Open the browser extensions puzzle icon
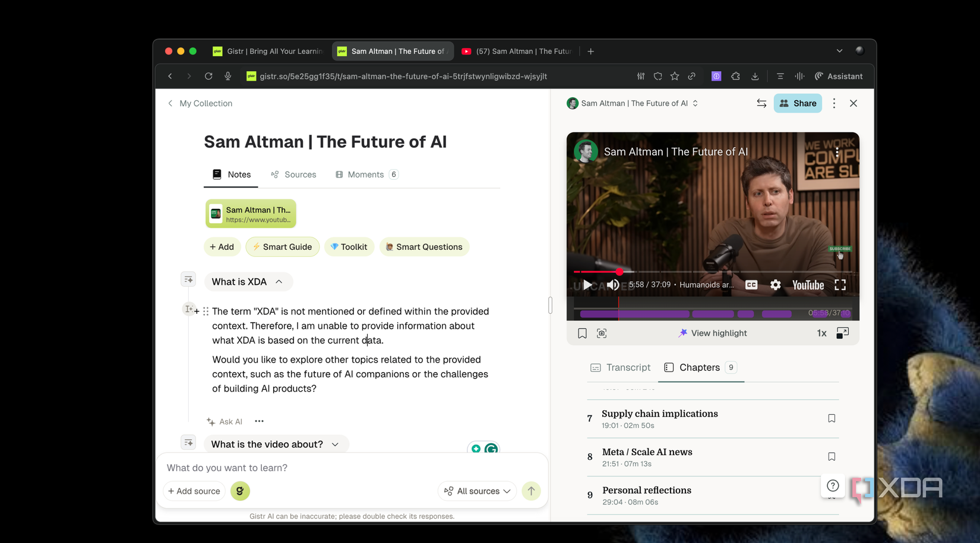 click(x=735, y=76)
